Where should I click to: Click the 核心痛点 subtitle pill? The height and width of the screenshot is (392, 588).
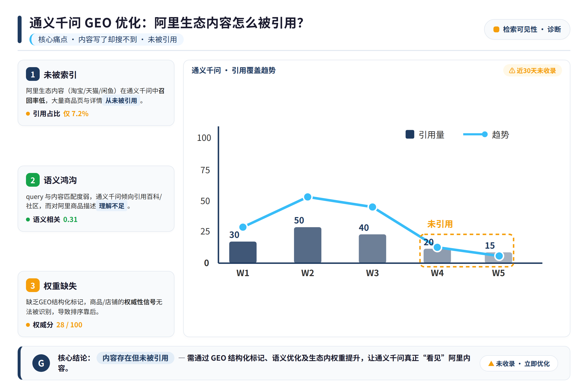tap(107, 39)
